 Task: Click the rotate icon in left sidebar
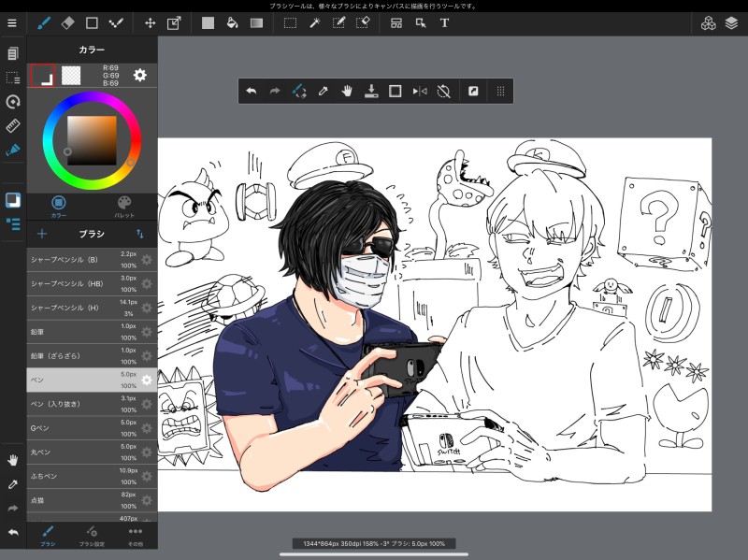tap(13, 102)
